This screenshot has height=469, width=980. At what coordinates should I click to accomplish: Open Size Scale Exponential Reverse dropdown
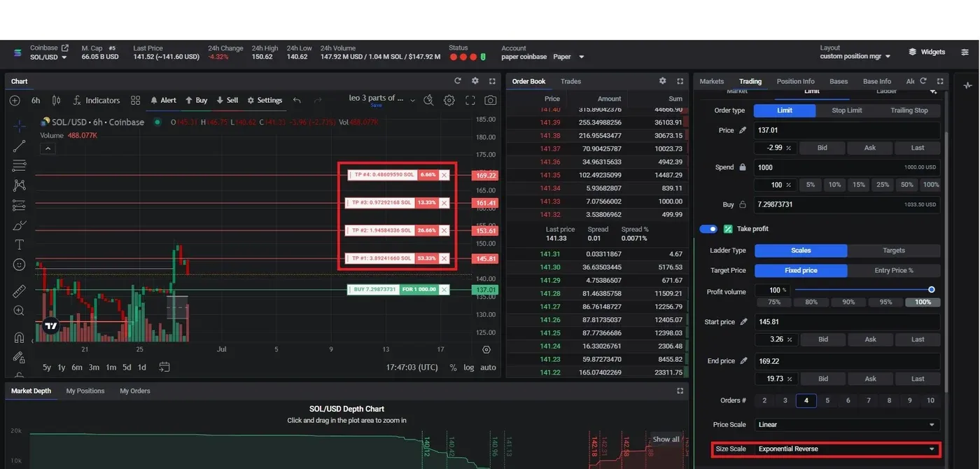(847, 449)
